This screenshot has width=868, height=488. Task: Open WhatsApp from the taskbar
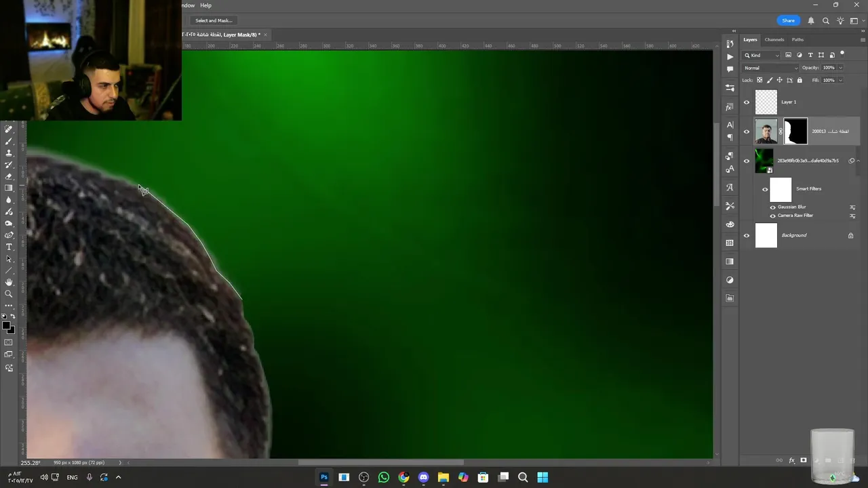point(384,477)
